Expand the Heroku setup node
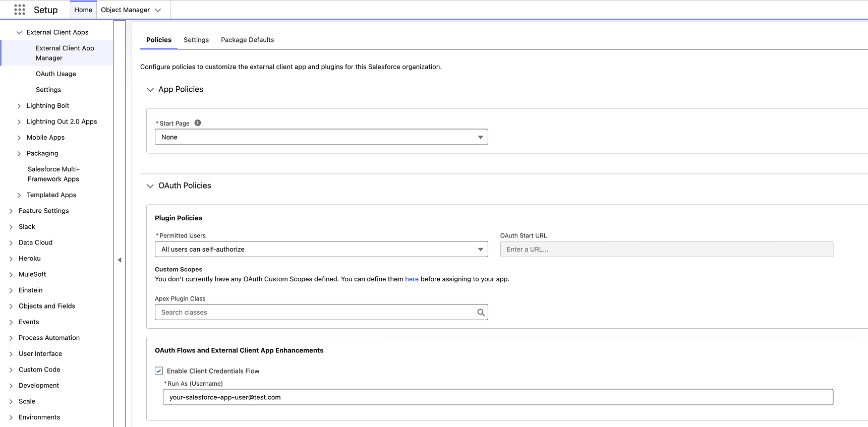868x427 pixels. (11, 259)
